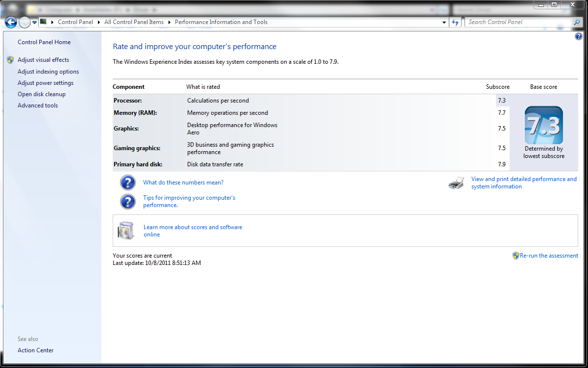Click the Processor subscore 7.3
Image resolution: width=588 pixels, height=368 pixels.
coord(502,101)
